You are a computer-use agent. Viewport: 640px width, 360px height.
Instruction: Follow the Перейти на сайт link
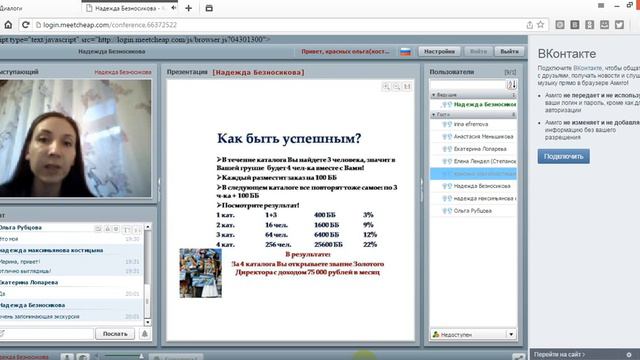click(559, 354)
